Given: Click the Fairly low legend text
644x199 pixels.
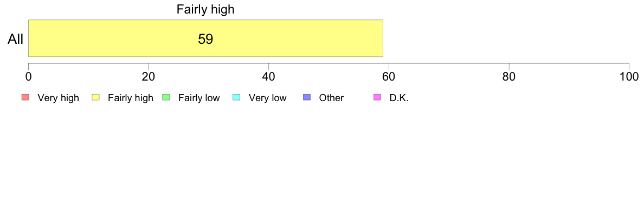Looking at the screenshot, I should [199, 98].
